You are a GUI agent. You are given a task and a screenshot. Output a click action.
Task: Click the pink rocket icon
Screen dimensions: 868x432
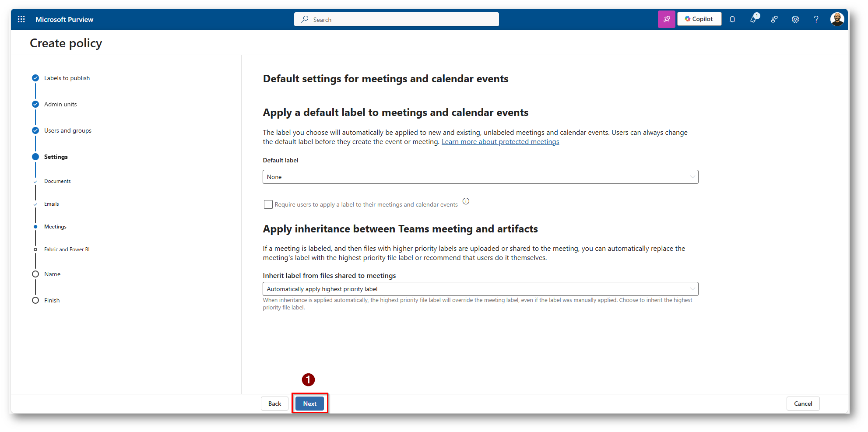tap(666, 19)
